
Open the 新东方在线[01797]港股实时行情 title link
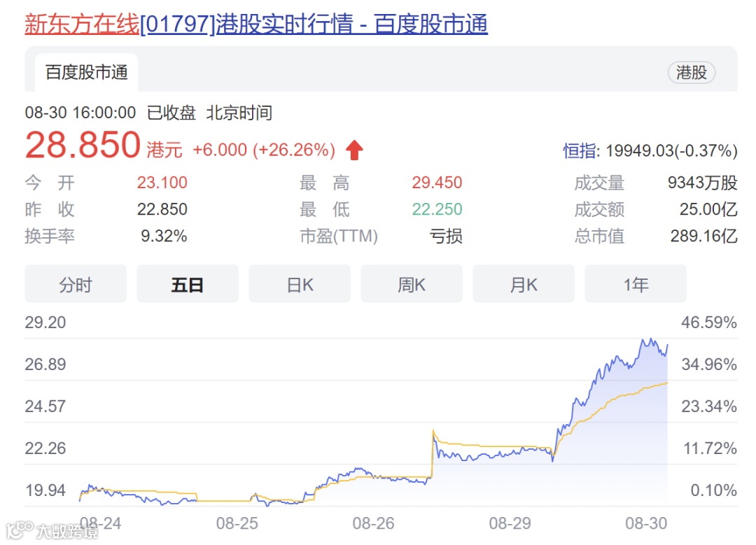(x=256, y=24)
